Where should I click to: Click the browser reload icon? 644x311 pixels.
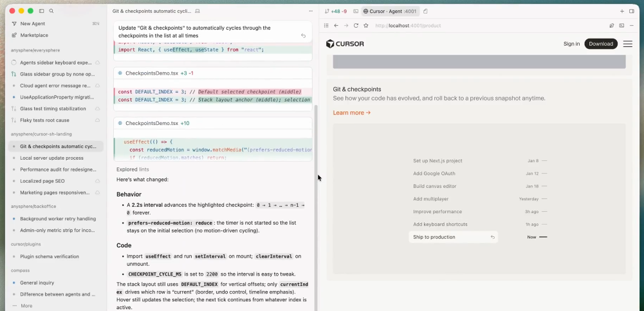coord(356,26)
